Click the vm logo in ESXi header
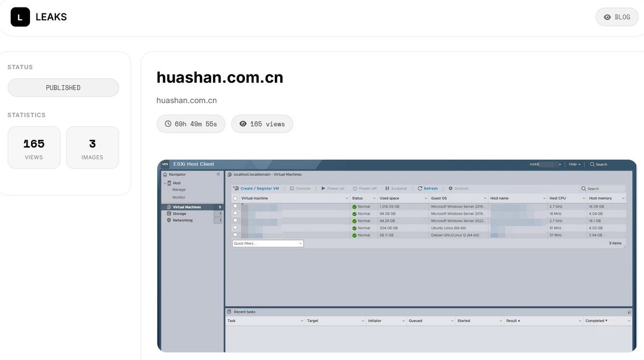This screenshot has width=644, height=360. click(x=165, y=164)
